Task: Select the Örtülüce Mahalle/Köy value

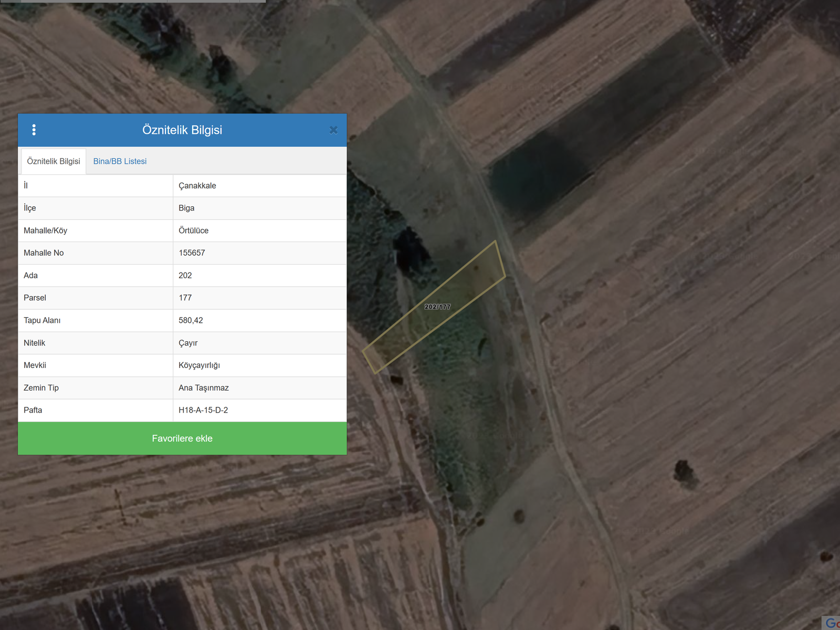Action: pyautogui.click(x=193, y=230)
